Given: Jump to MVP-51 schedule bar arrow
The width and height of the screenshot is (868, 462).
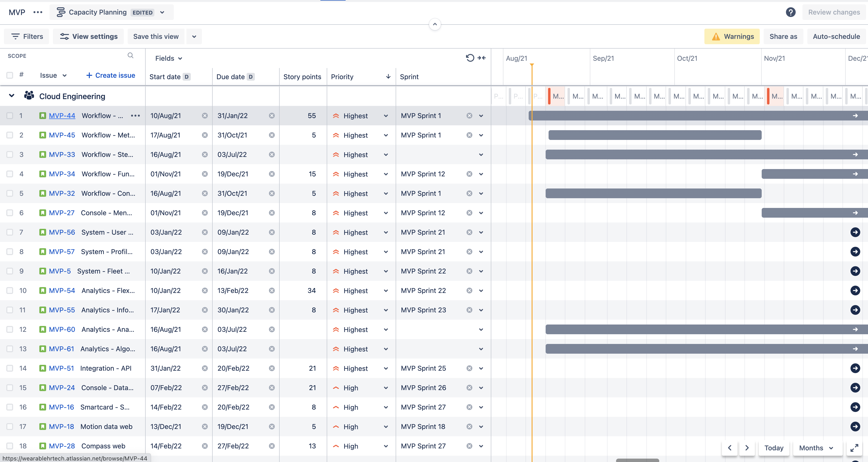Looking at the screenshot, I should [855, 368].
